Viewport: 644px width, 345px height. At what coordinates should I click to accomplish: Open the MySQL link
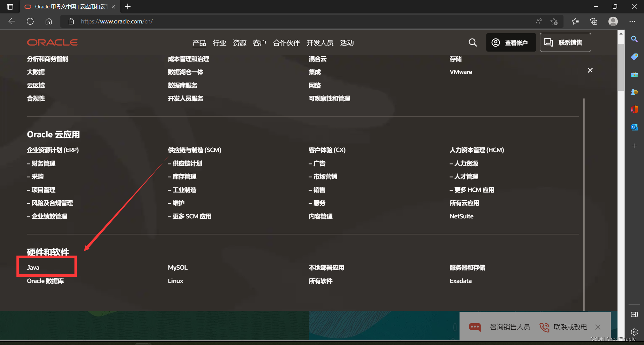click(178, 268)
